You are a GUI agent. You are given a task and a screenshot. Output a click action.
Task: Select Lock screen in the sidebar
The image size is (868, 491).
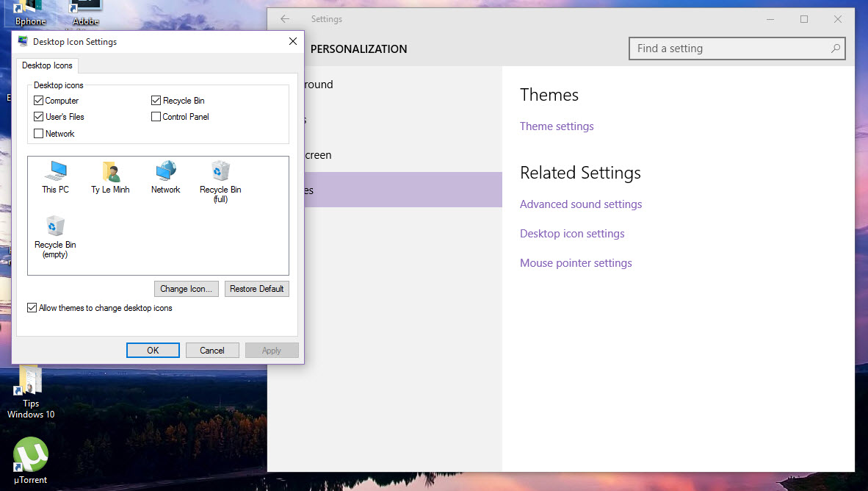click(316, 155)
